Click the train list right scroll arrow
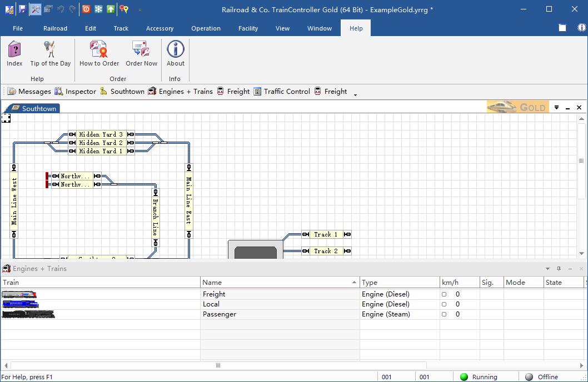 pyautogui.click(x=581, y=365)
